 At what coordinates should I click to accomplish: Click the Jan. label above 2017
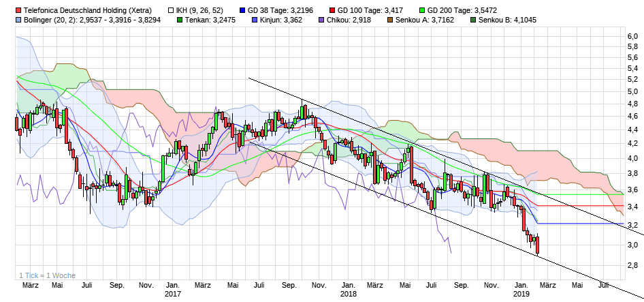click(x=172, y=285)
